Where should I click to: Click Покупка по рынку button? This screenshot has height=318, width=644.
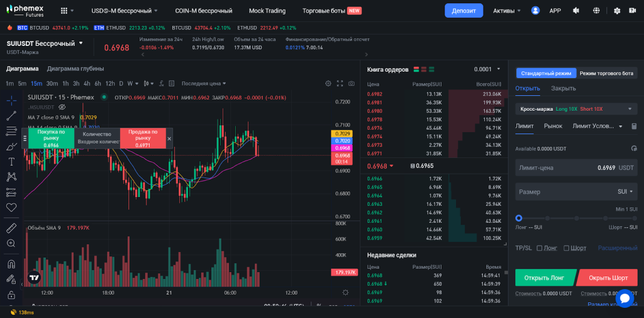tap(51, 139)
